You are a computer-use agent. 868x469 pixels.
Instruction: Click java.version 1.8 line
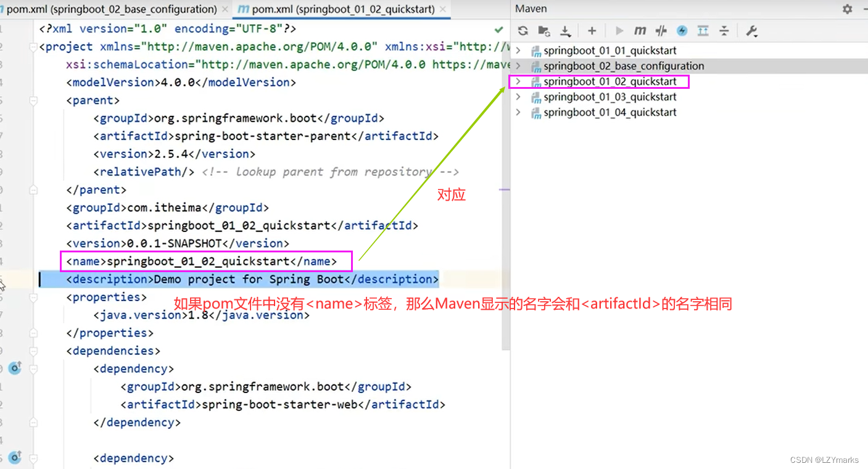(x=201, y=315)
